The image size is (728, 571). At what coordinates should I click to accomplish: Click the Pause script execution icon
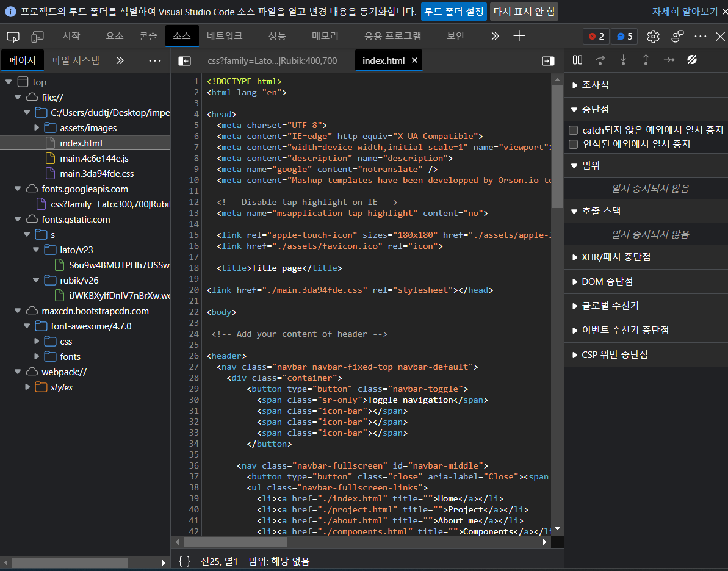click(577, 60)
